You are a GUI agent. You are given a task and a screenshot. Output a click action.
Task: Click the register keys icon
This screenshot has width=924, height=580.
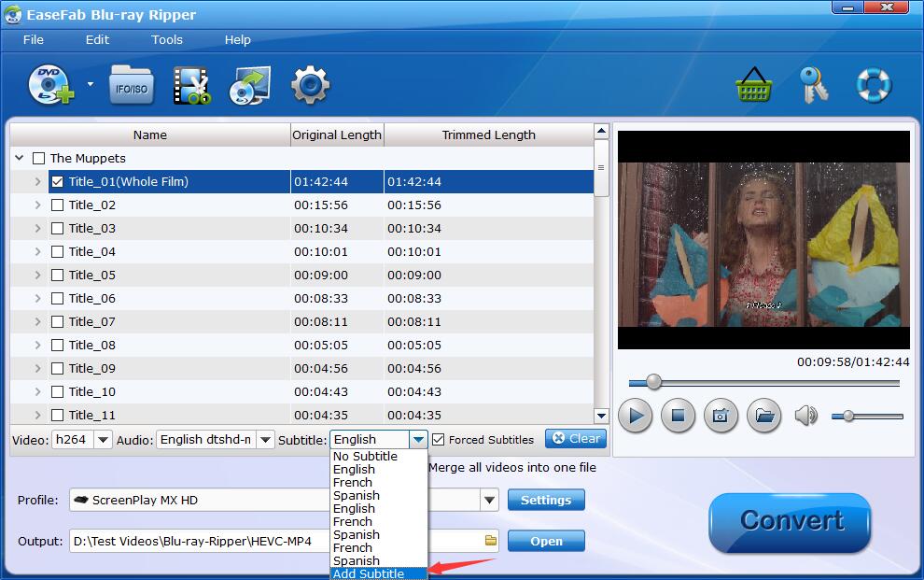[x=814, y=85]
